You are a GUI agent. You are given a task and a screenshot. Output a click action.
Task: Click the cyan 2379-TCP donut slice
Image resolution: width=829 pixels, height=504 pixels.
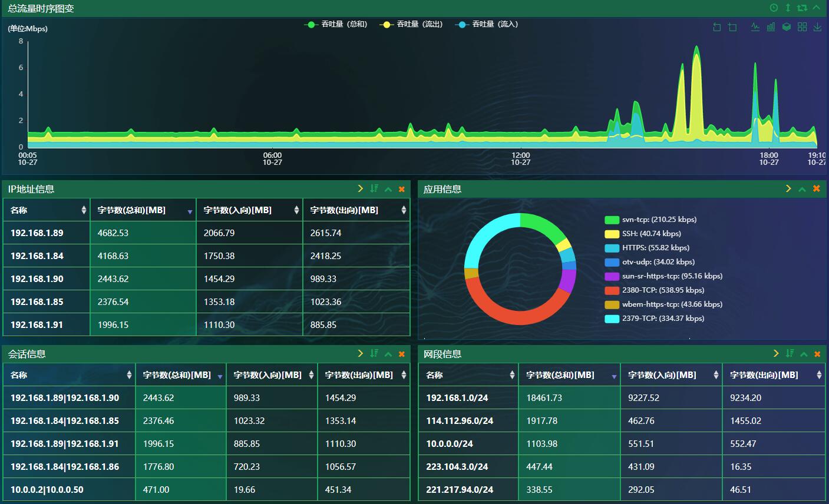point(484,236)
